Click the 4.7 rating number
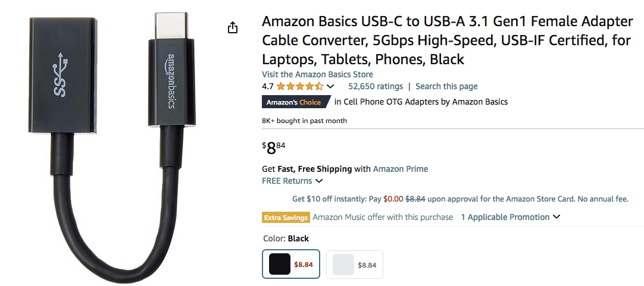 point(268,86)
